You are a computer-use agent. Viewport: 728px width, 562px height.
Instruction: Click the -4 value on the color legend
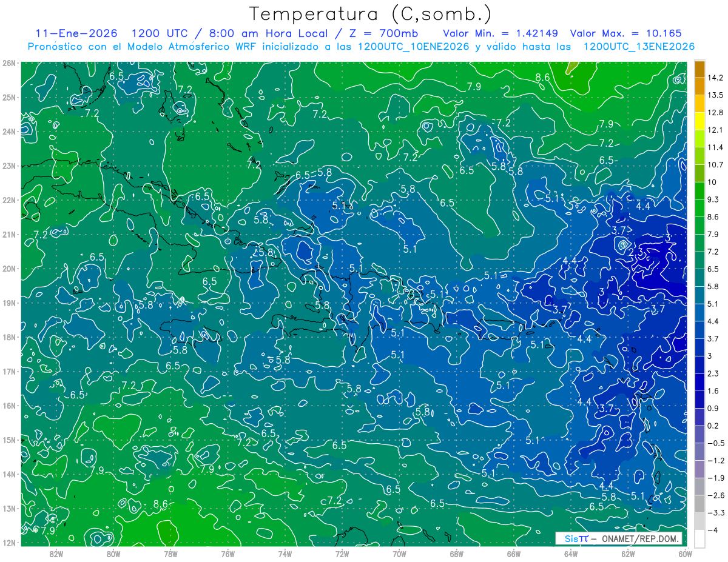click(x=713, y=530)
